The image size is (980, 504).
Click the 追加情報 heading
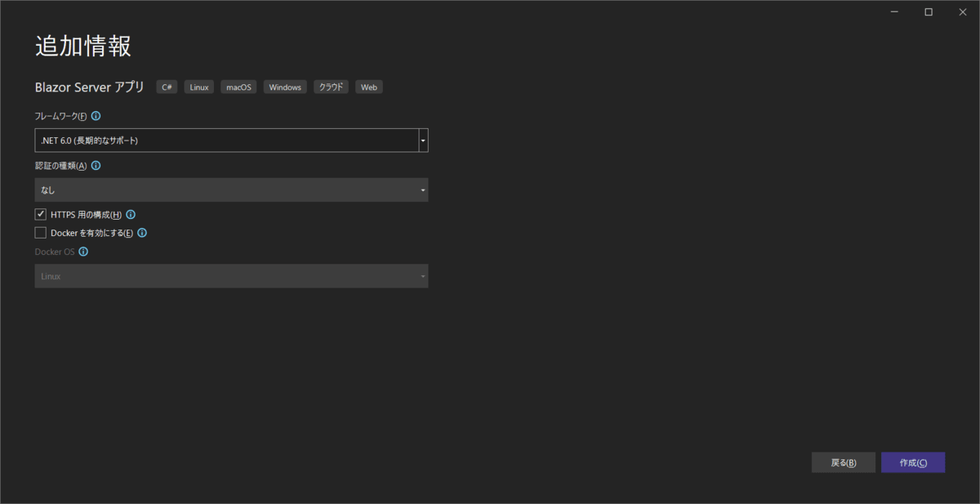click(x=83, y=46)
